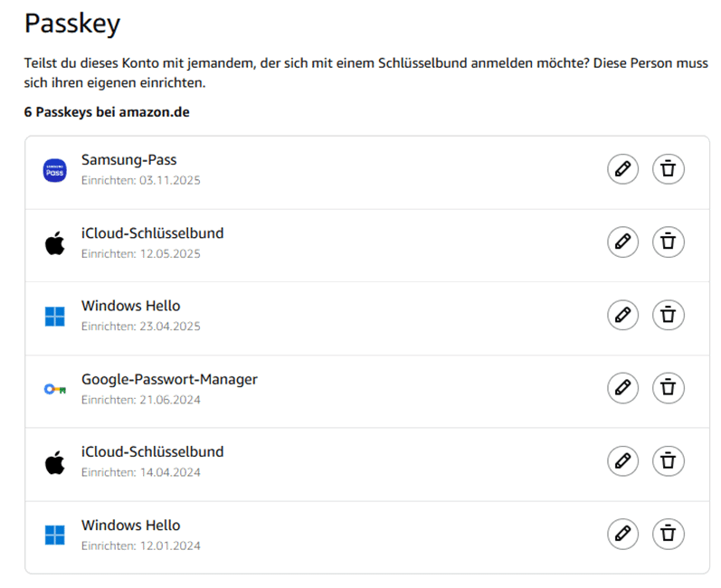The width and height of the screenshot is (721, 588).
Task: Click Windows logo beside 12.01.2024 entry
Action: tap(54, 536)
